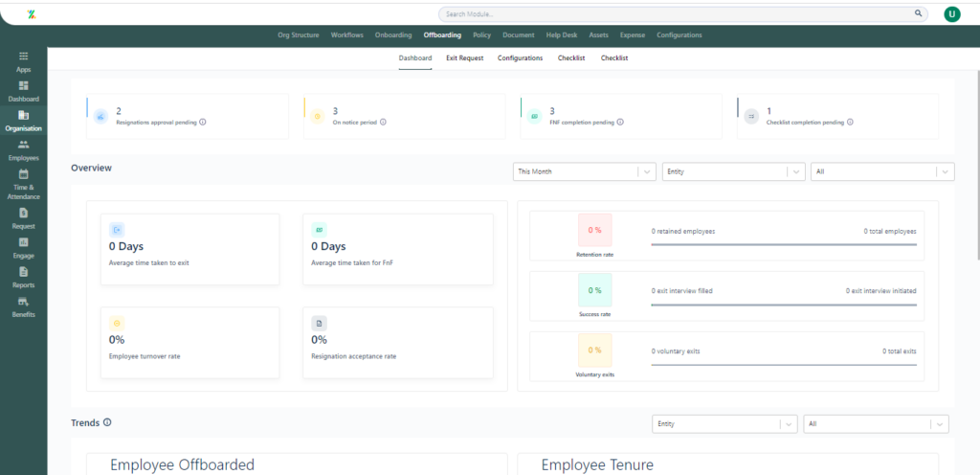Expand the Overview Entity dropdown

pyautogui.click(x=734, y=171)
